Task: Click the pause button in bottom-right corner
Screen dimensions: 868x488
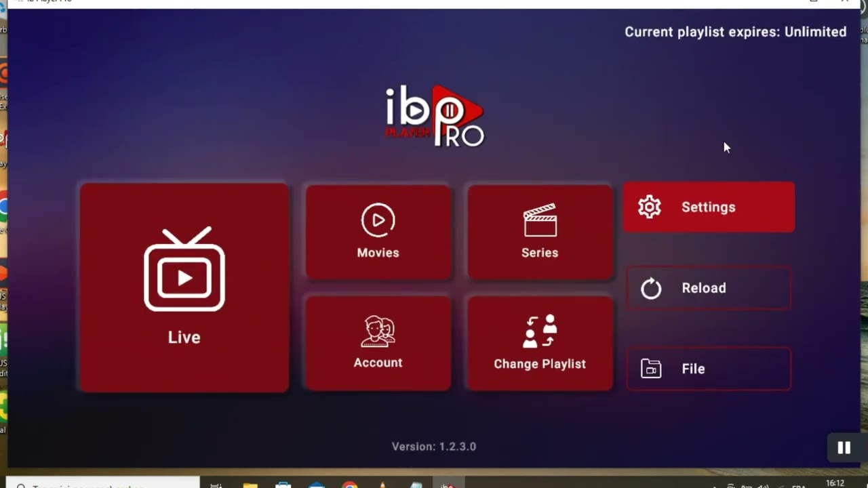Action: [x=844, y=447]
